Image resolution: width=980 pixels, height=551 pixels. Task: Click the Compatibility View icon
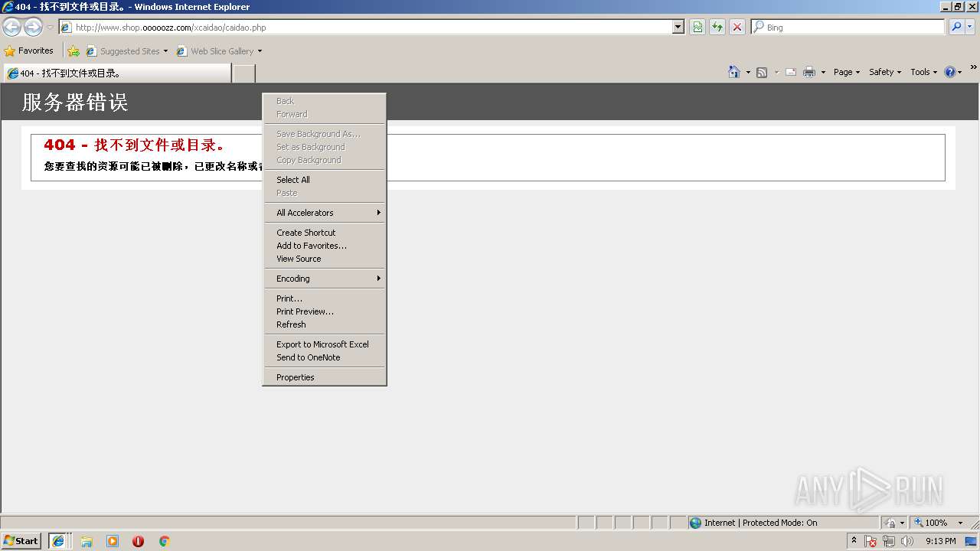pyautogui.click(x=697, y=28)
